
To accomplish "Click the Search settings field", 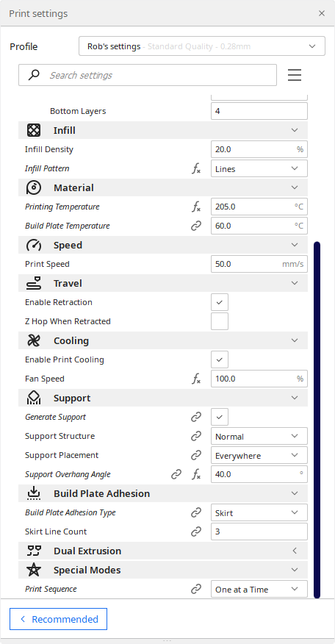I will pos(148,75).
